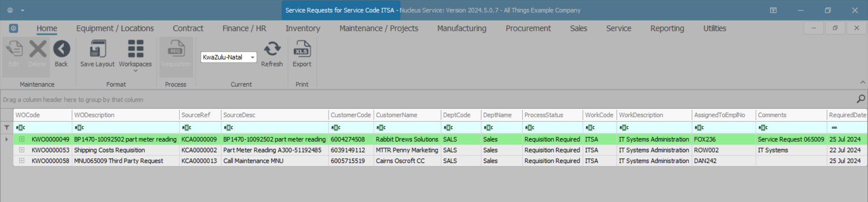The image size is (868, 202).
Task: Click the Save Layout icon
Action: (97, 49)
